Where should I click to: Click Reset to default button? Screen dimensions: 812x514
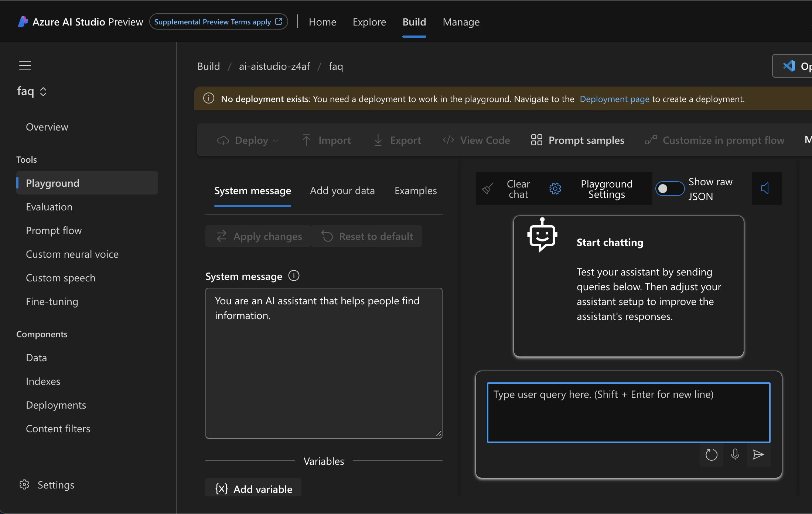368,236
